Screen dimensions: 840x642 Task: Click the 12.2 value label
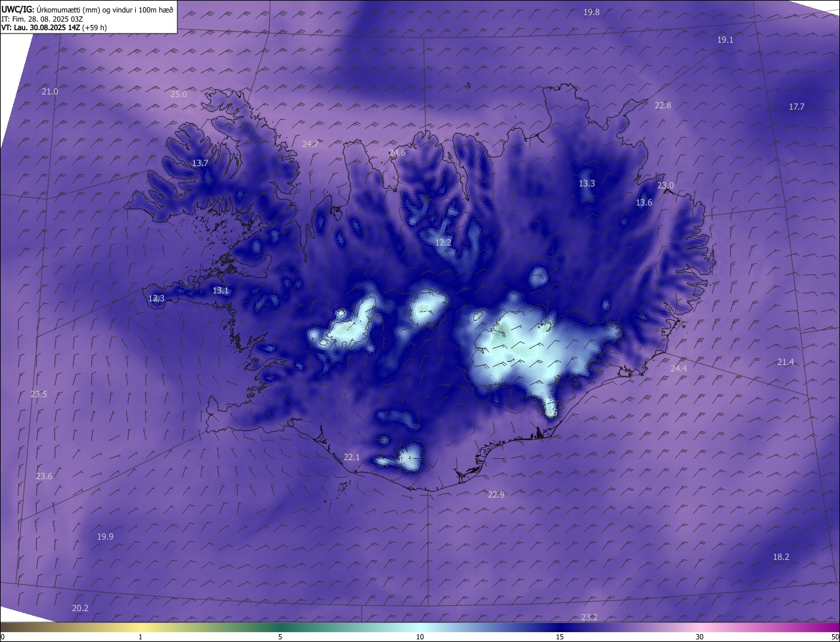[443, 242]
